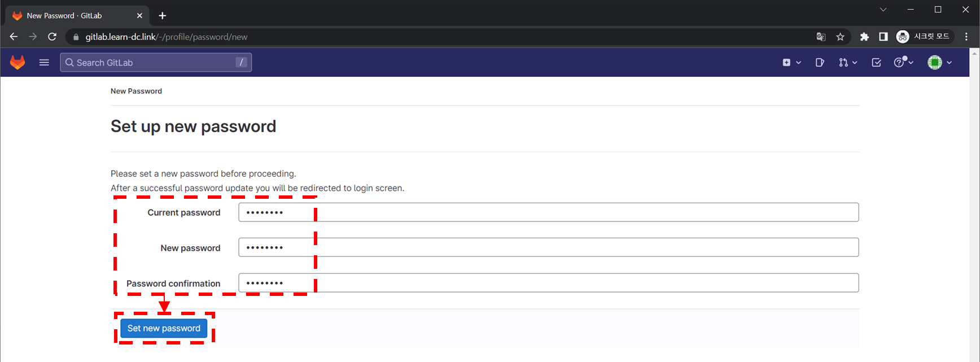The width and height of the screenshot is (980, 362).
Task: Click into the Password confirmation field
Action: [x=548, y=283]
